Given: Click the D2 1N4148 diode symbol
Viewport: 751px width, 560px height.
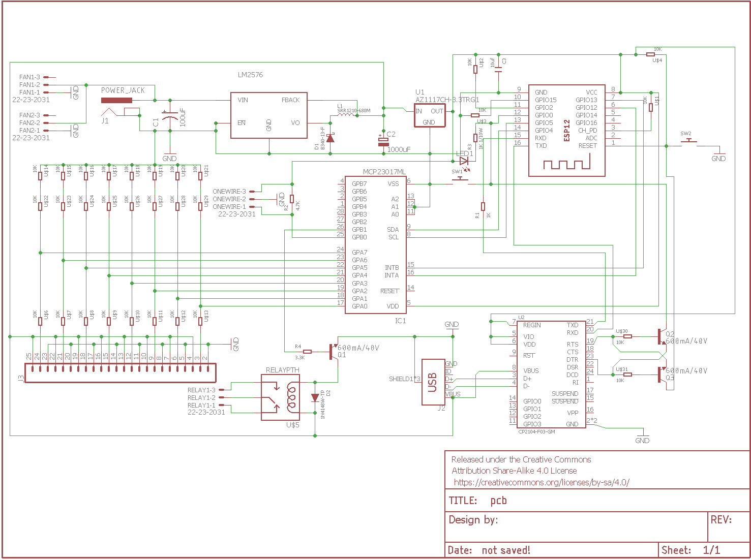Looking at the screenshot, I should [x=315, y=397].
